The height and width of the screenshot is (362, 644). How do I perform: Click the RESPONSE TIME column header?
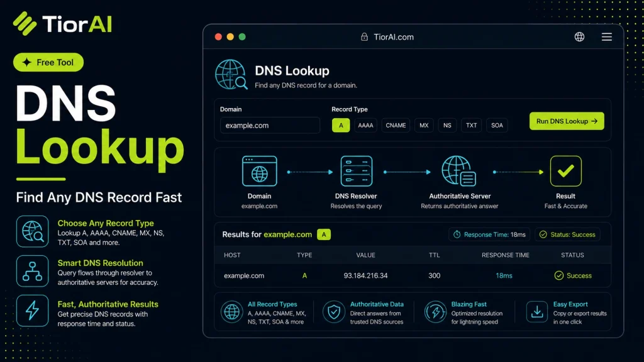pos(505,255)
